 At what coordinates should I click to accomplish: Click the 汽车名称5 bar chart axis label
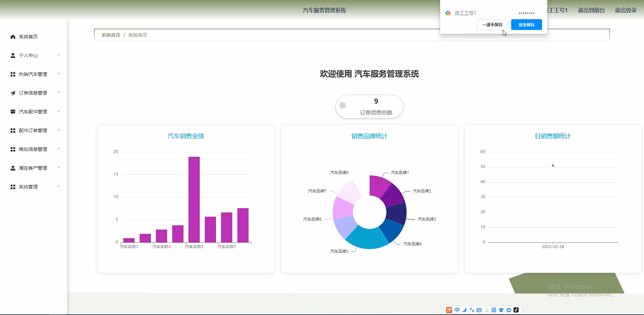point(194,246)
